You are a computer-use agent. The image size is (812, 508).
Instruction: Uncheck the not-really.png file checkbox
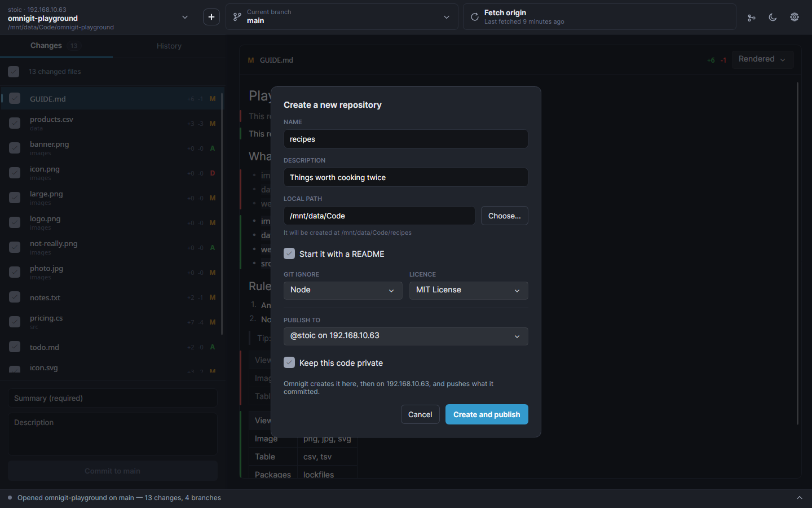click(x=15, y=247)
